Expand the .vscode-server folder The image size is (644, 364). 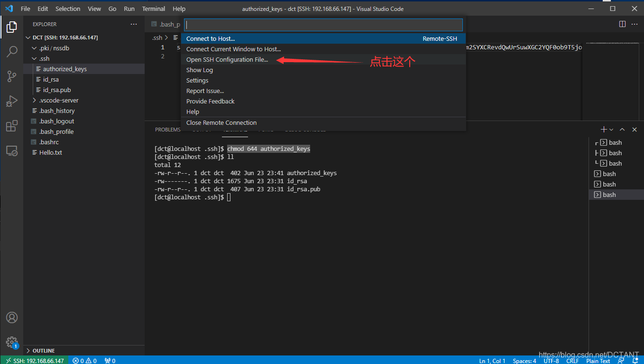pyautogui.click(x=84, y=100)
